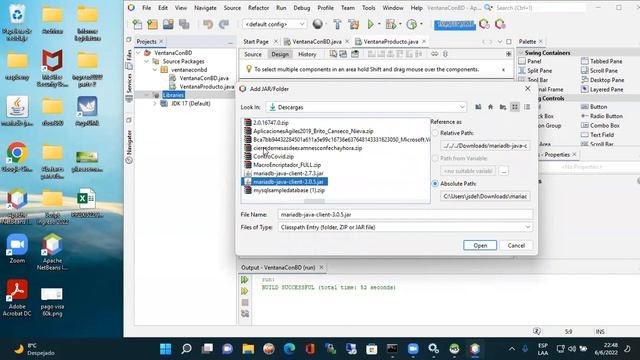The height and width of the screenshot is (360, 640).
Task: Click the stop icon in Output window
Action: click(x=244, y=302)
